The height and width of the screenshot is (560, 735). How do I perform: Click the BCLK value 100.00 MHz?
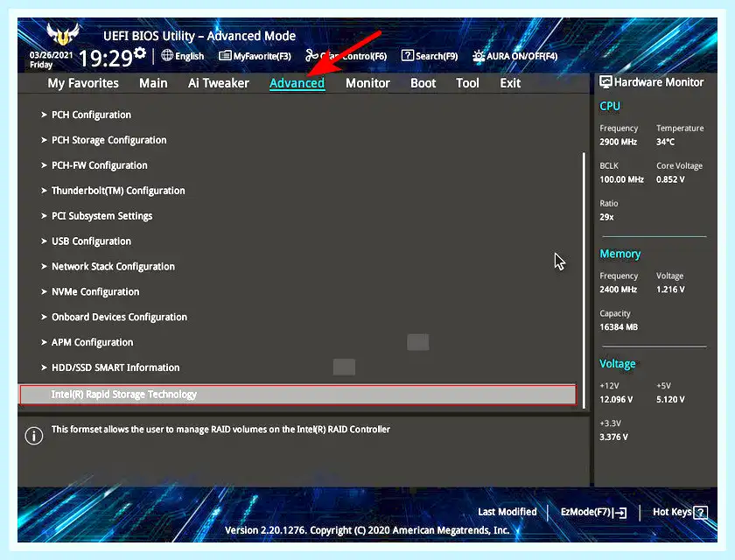(621, 179)
